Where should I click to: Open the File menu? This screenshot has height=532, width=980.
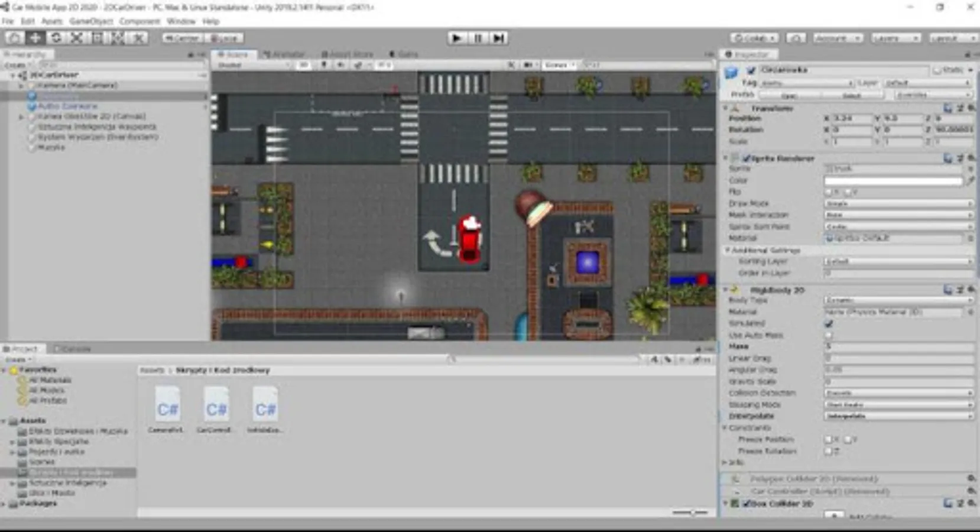(x=8, y=21)
